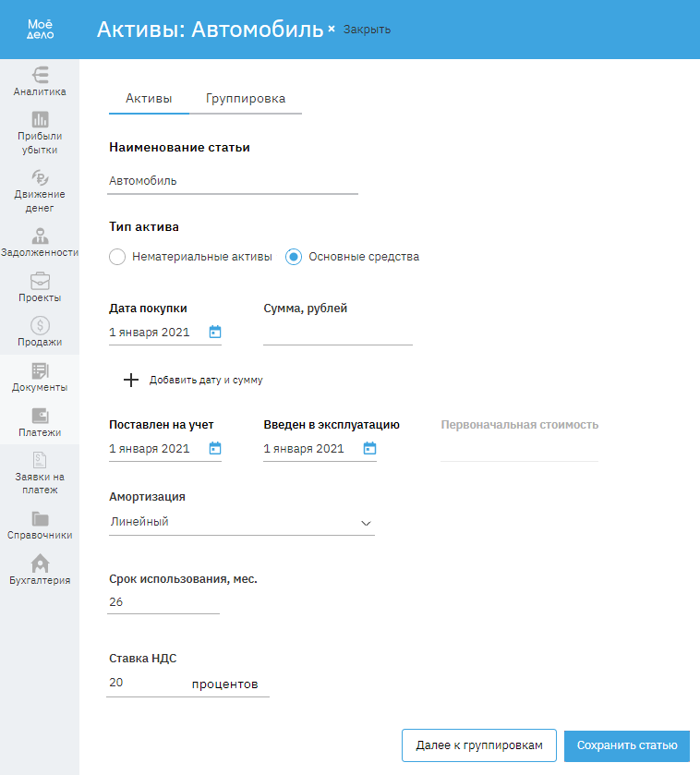This screenshot has width=700, height=775.
Task: Click Сохранить статью button
Action: [627, 745]
